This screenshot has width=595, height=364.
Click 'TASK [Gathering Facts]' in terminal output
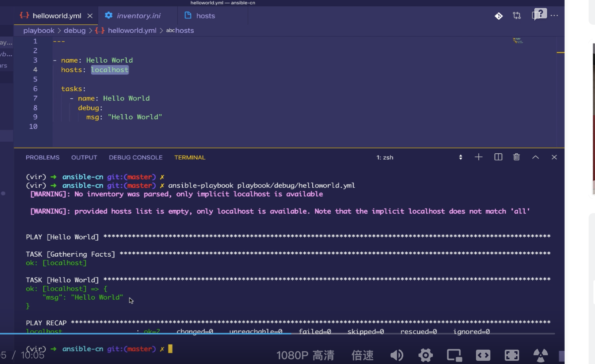coord(70,254)
